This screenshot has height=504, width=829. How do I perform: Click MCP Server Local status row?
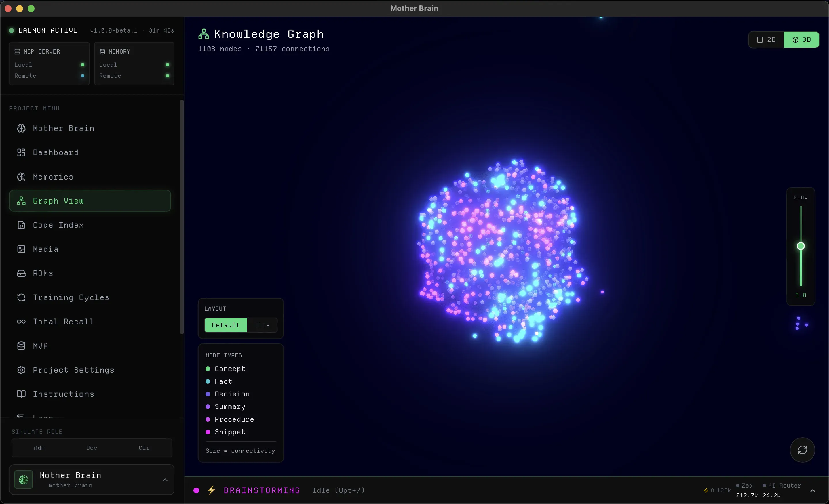(x=49, y=64)
